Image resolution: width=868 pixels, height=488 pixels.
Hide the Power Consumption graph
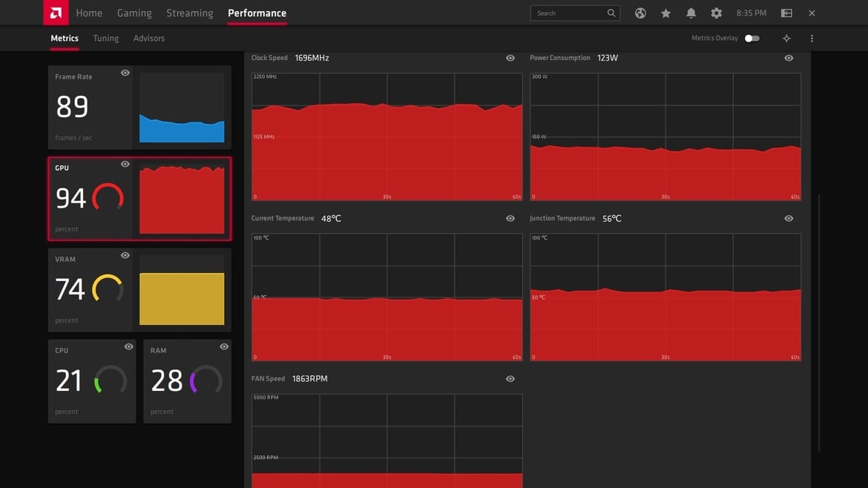click(x=789, y=58)
